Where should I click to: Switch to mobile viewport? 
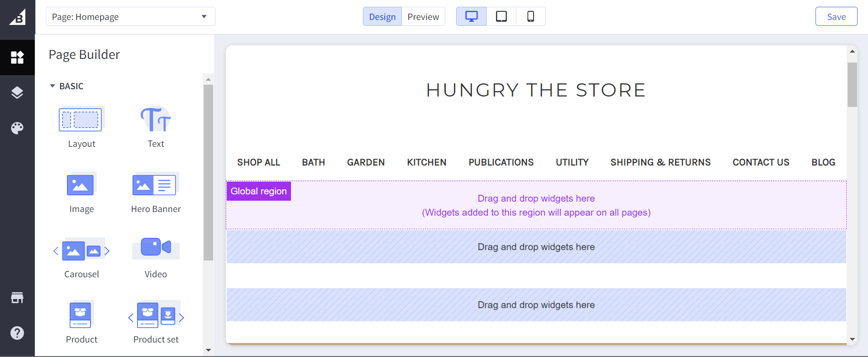click(x=530, y=17)
